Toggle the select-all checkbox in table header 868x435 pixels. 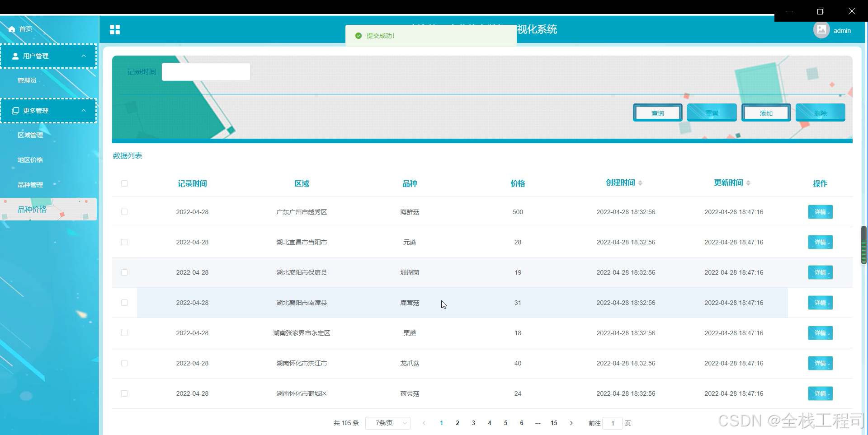(124, 183)
